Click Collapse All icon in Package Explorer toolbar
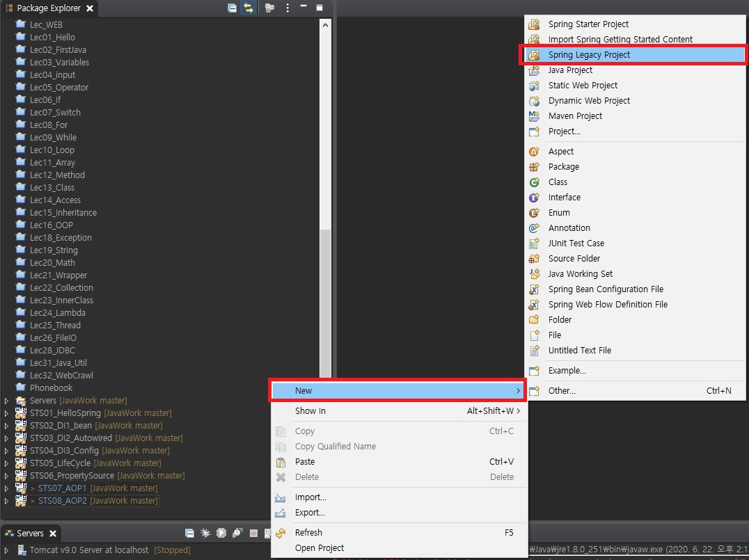The height and width of the screenshot is (560, 749). pos(232,8)
